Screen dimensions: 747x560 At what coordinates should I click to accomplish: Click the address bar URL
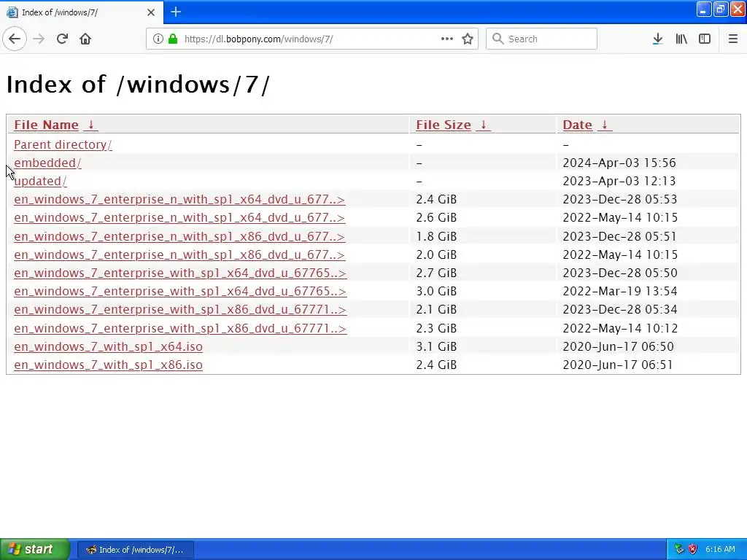tap(258, 39)
